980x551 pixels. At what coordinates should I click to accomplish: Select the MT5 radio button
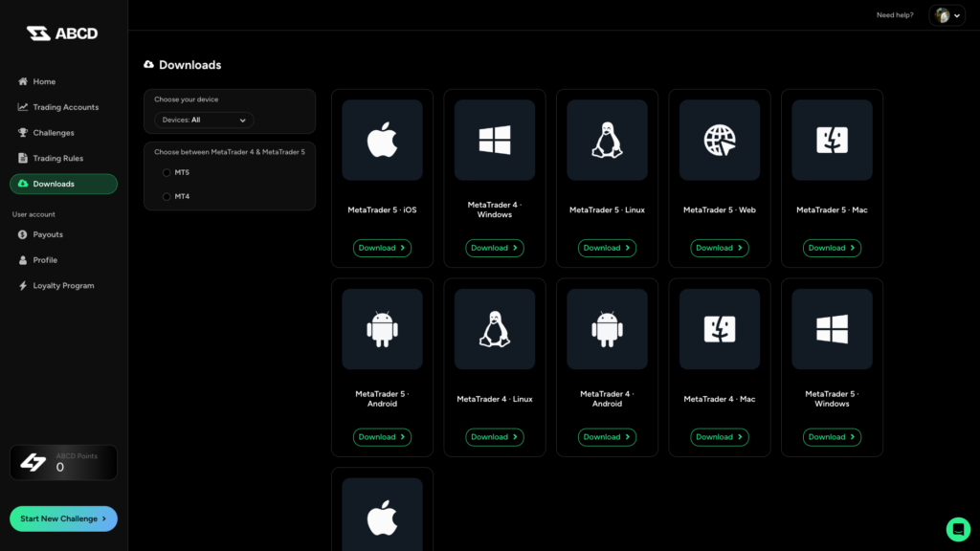(x=167, y=172)
